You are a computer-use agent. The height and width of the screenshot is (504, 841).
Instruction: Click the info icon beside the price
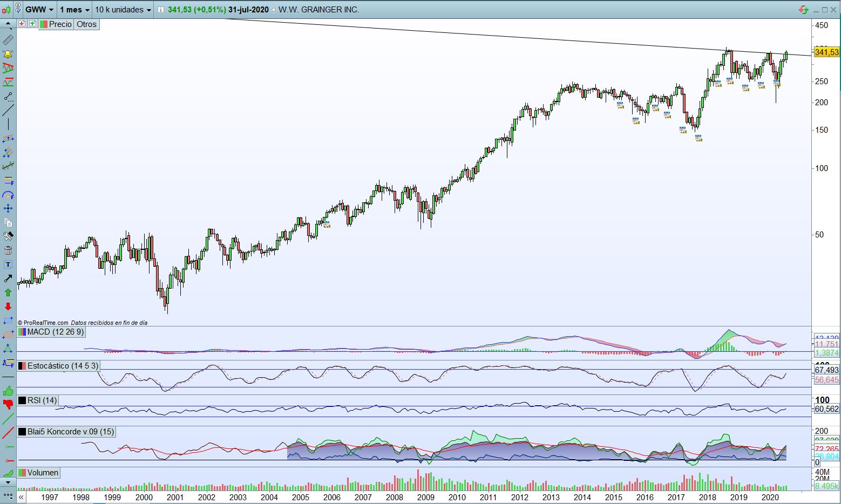coord(161,10)
